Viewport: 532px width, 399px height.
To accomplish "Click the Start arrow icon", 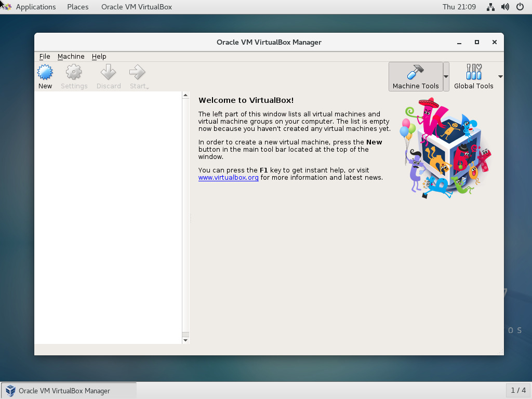I will click(137, 72).
